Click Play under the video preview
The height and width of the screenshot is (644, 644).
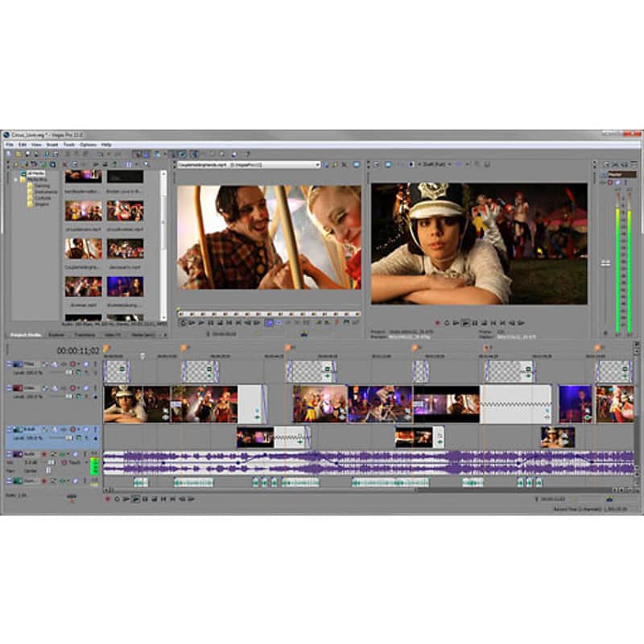(466, 324)
